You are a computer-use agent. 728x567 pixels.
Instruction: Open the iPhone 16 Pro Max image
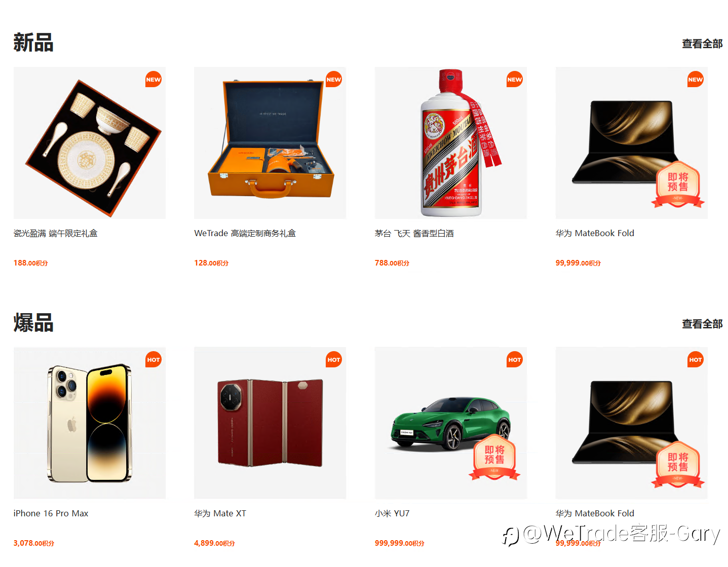(90, 423)
